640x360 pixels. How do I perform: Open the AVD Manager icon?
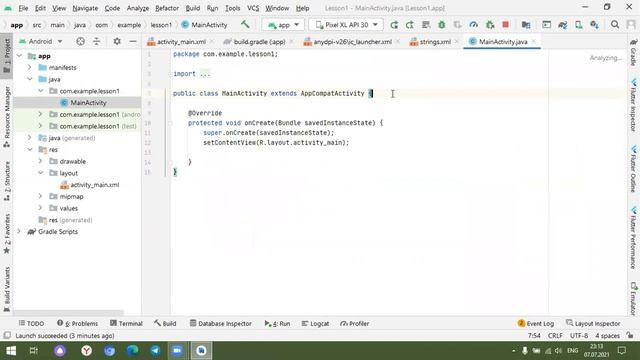pyautogui.click(x=578, y=25)
